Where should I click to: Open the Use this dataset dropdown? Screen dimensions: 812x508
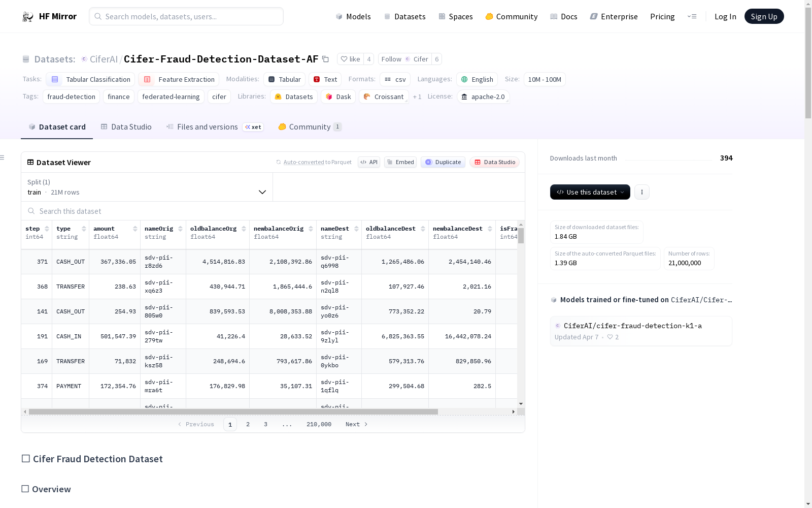[x=590, y=192]
